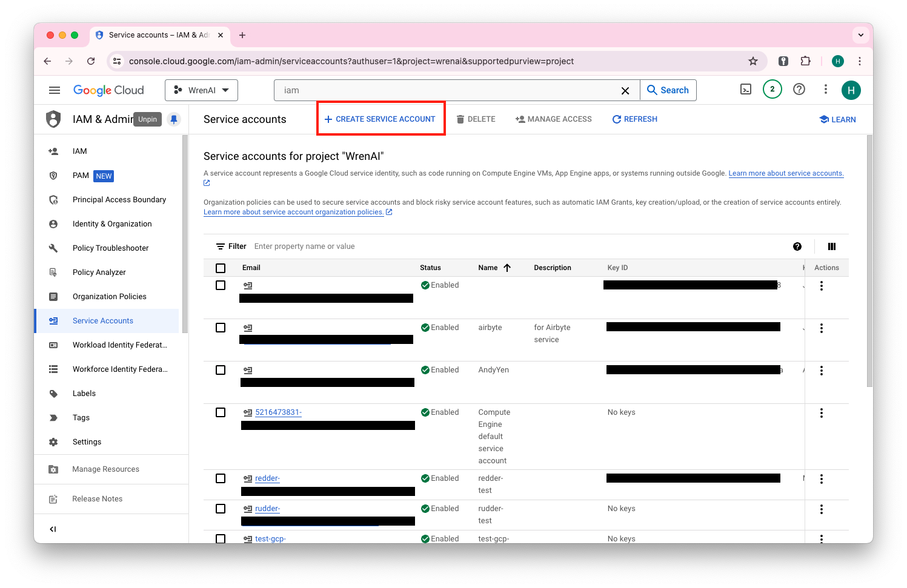Viewport: 907px width, 588px height.
Task: Open actions menu for Compute Engine default row
Action: (822, 413)
